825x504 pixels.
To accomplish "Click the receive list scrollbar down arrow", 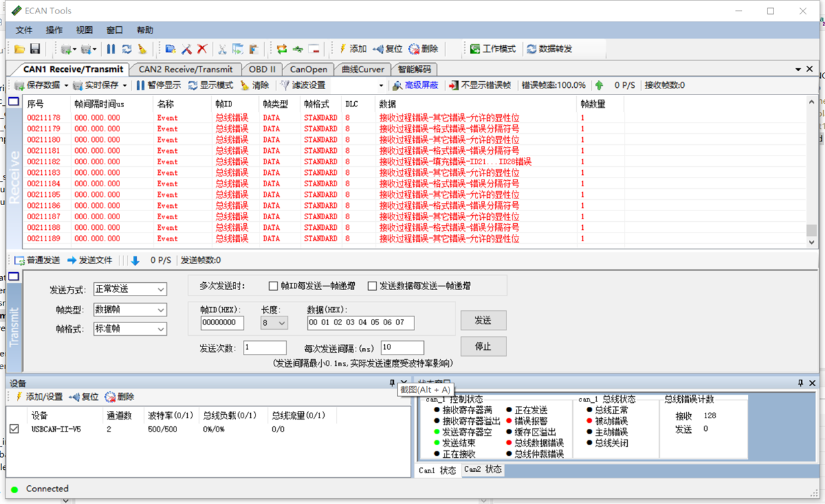I will [812, 243].
